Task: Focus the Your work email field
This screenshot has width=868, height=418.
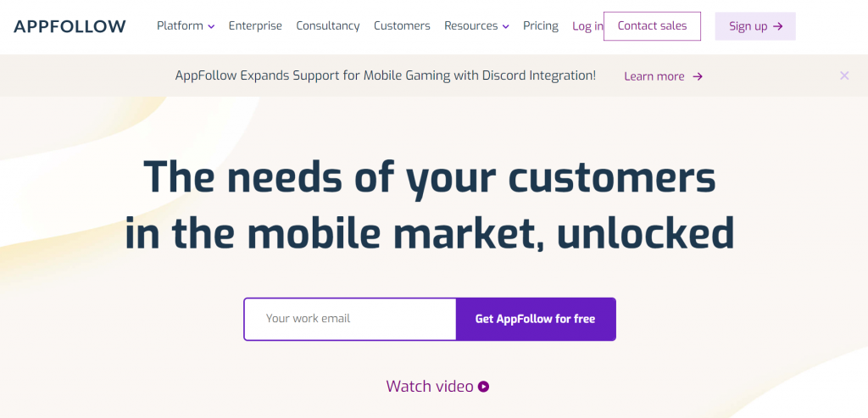Action: click(350, 319)
